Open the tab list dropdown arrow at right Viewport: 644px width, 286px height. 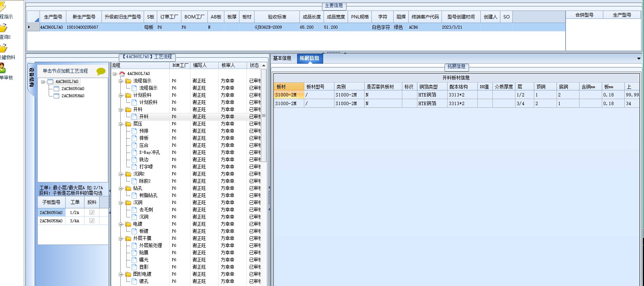coord(639,58)
